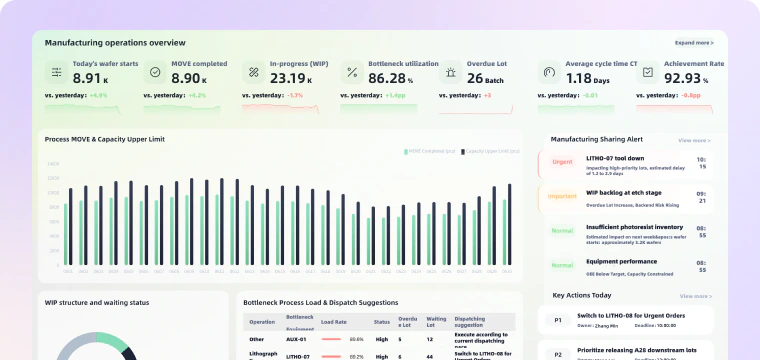The image size is (760, 360).
Task: View more Key Actions Today
Action: pyautogui.click(x=696, y=296)
